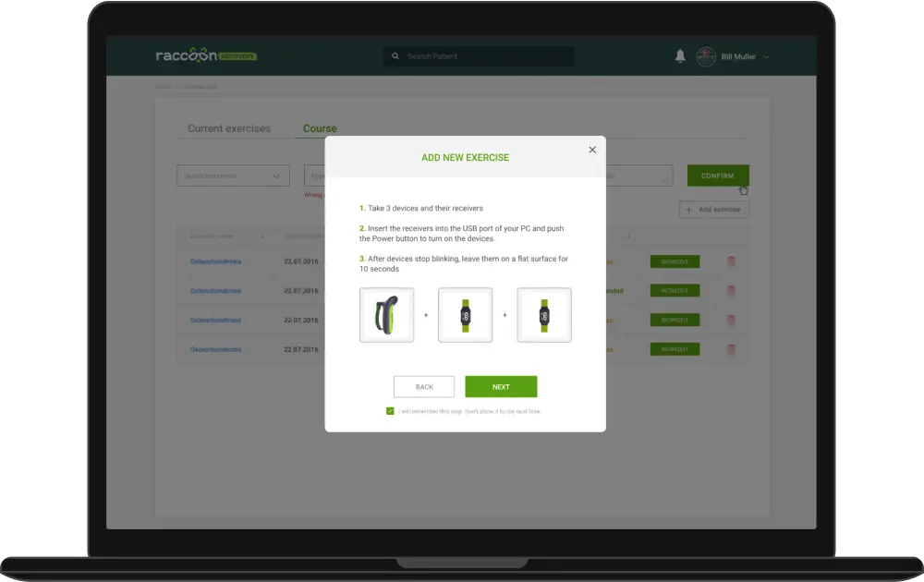This screenshot has height=582, width=924.
Task: Close the Add New Exercise dialog
Action: pos(592,150)
